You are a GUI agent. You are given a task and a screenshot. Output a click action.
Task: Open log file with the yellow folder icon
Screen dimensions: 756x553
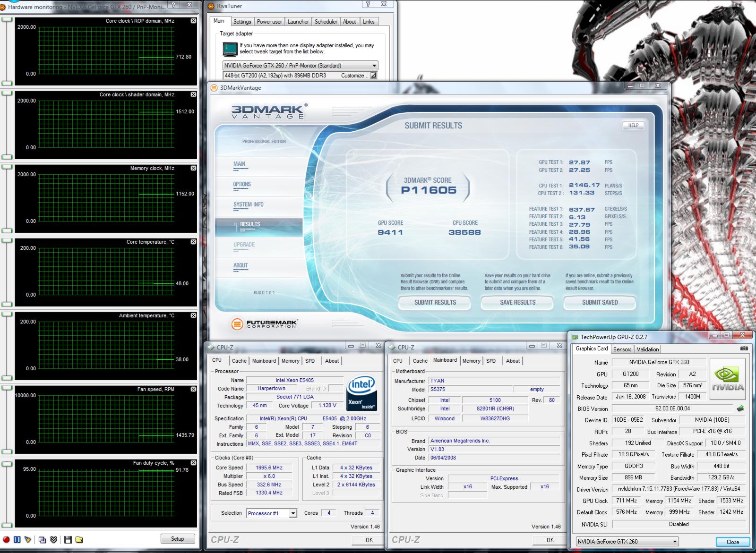point(79,539)
